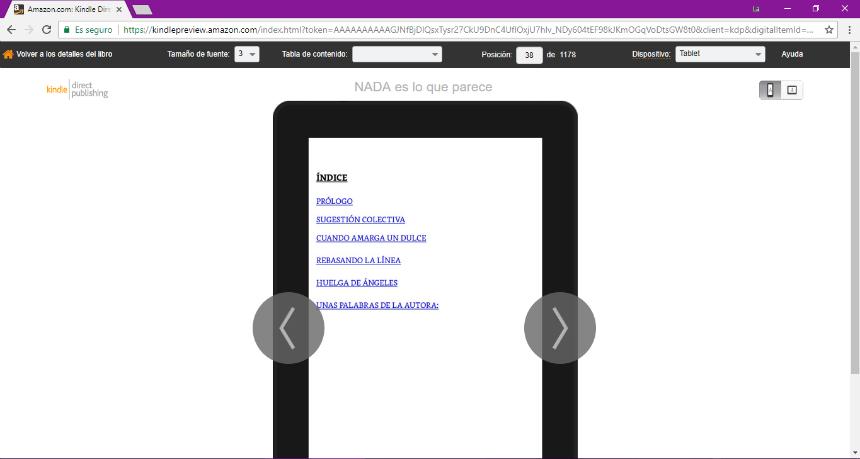The width and height of the screenshot is (860, 459).
Task: Open UNAS PALABRAS DE LA AUTORA link
Action: click(377, 305)
